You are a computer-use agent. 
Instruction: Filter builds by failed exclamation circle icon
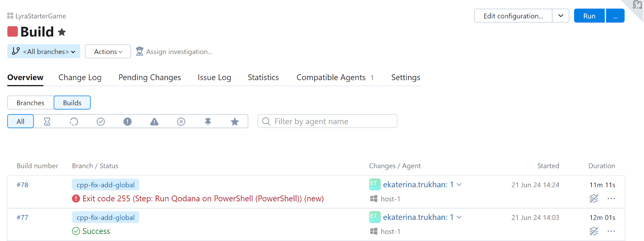[x=128, y=122]
